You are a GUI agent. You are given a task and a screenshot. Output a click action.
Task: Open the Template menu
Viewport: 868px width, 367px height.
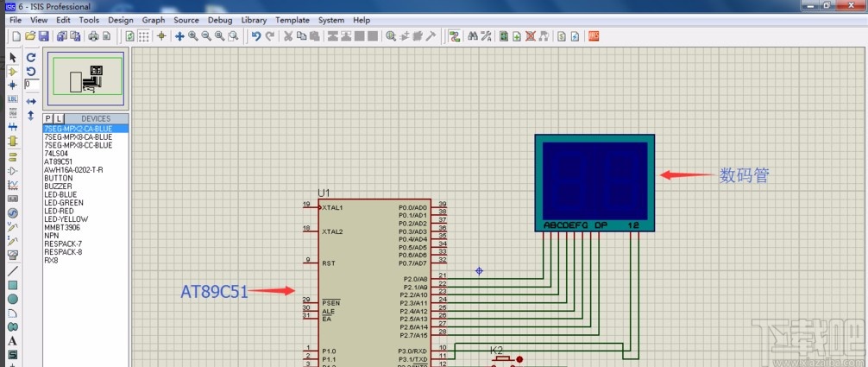pos(292,20)
